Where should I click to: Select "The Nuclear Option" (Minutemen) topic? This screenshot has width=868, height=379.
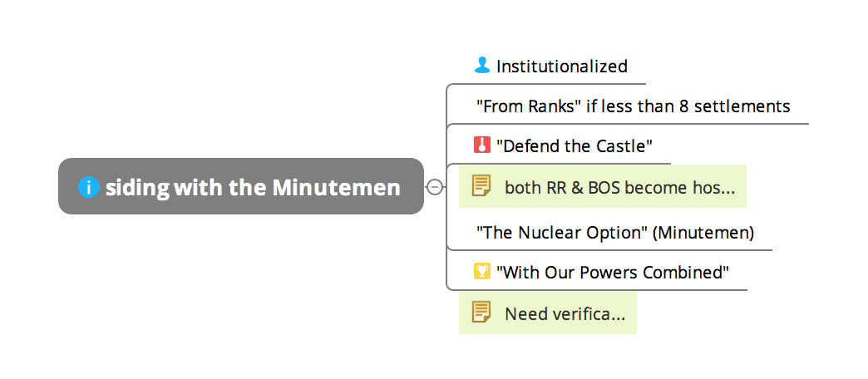[x=614, y=233]
